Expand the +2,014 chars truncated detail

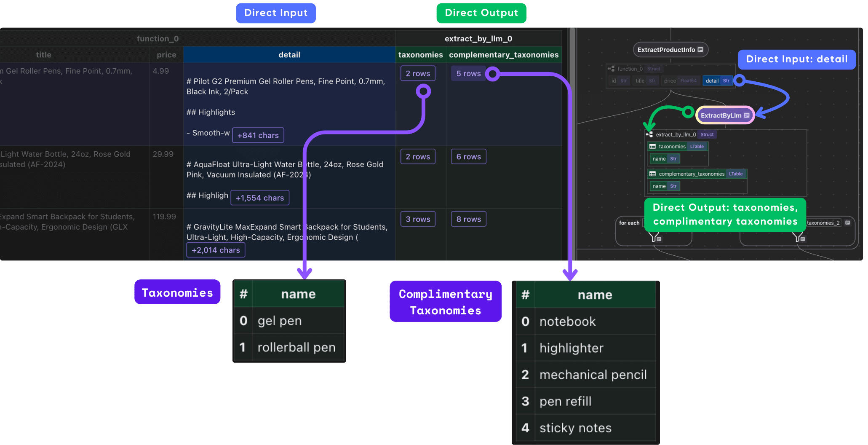(216, 250)
